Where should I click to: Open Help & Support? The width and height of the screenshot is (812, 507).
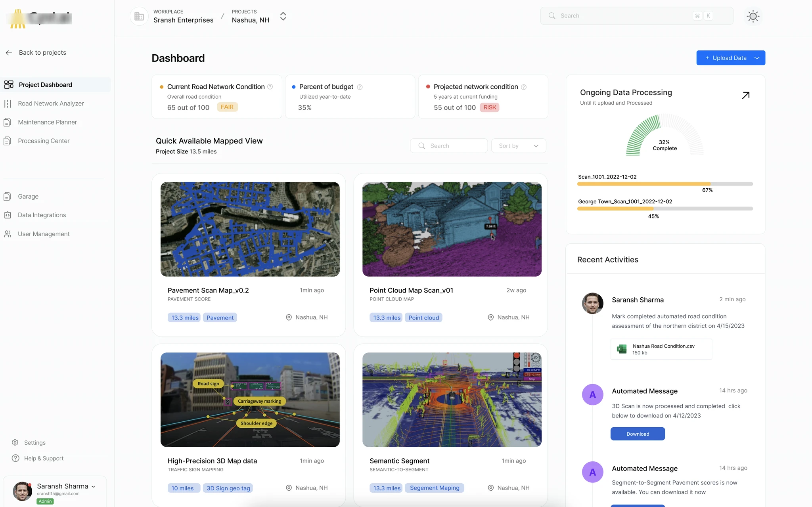pyautogui.click(x=44, y=458)
